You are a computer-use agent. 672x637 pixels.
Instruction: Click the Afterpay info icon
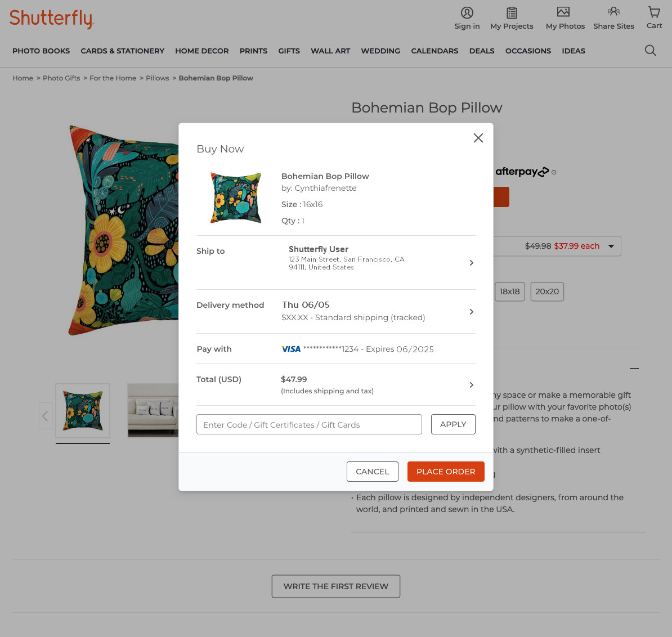point(554,172)
